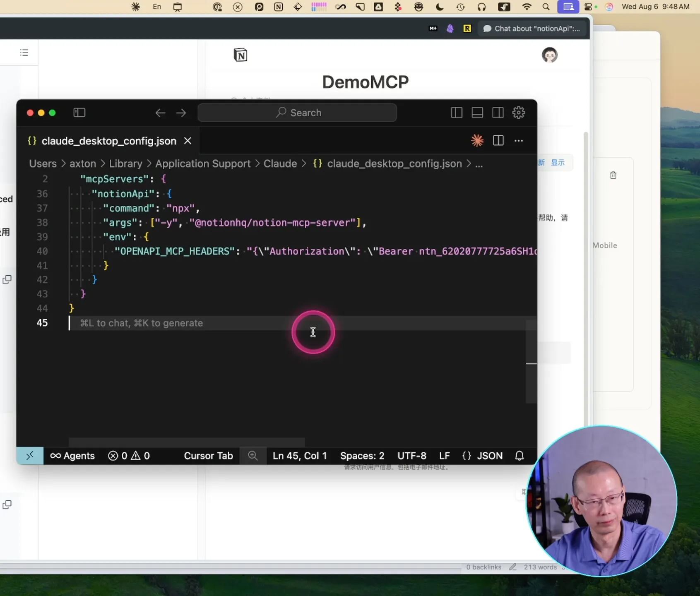The width and height of the screenshot is (700, 596).
Task: Open Control Center in menu bar
Action: pos(589,7)
